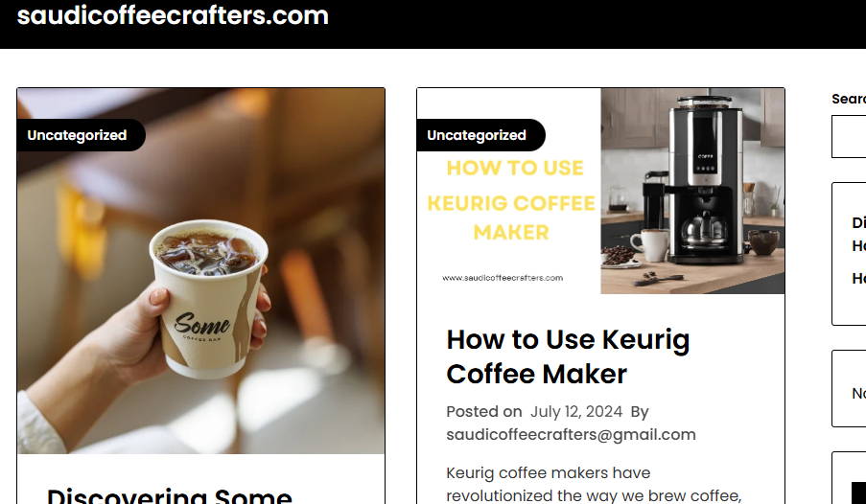Open 'How to Use Keurig Coffee Maker' heading
This screenshot has height=504, width=866.
click(x=568, y=356)
